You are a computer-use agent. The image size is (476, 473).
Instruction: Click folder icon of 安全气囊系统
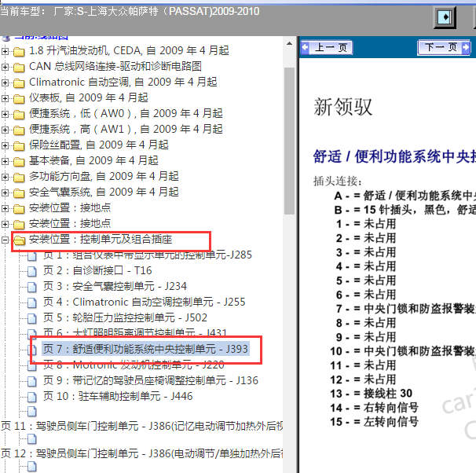tap(19, 193)
